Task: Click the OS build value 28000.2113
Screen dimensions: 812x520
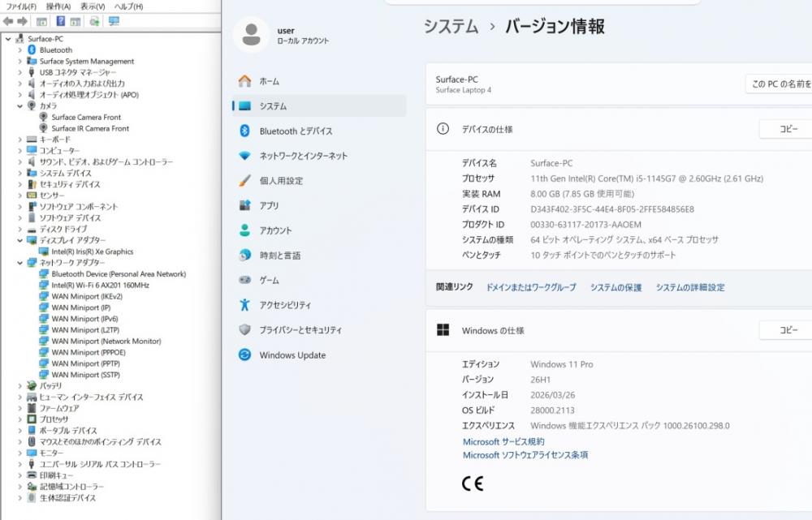Action: click(x=552, y=410)
